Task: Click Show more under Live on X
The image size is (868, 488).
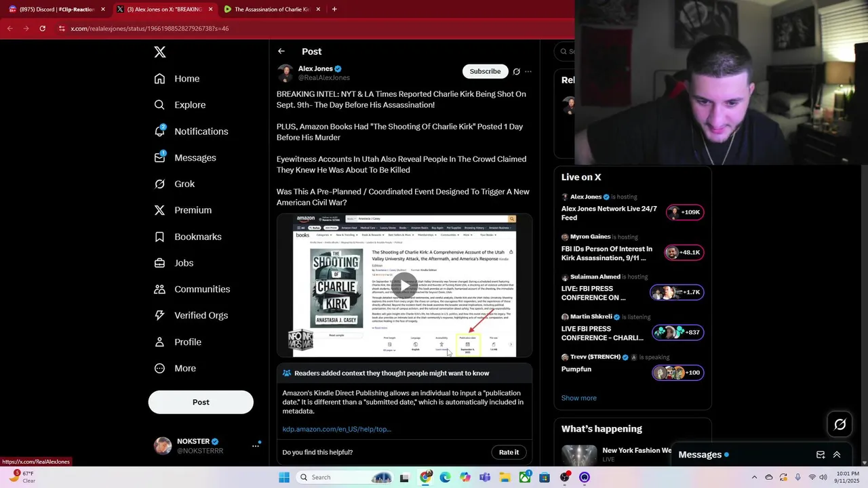Action: [x=579, y=398]
